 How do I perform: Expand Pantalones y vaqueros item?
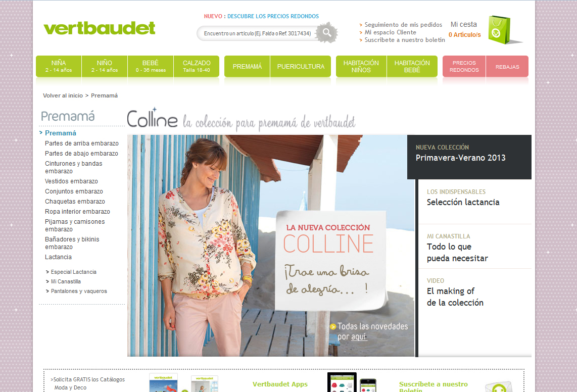pos(76,291)
